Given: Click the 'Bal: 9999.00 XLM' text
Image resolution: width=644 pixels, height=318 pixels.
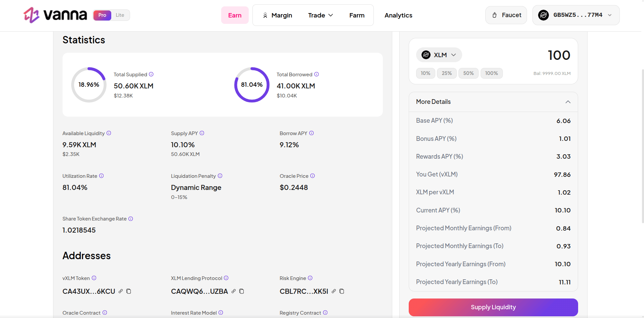Looking at the screenshot, I should pos(552,73).
